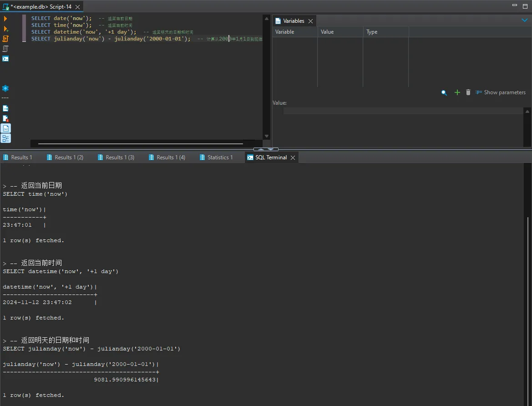Close the SQL Terminal tab
Viewport: 532px width, 406px height.
point(293,157)
